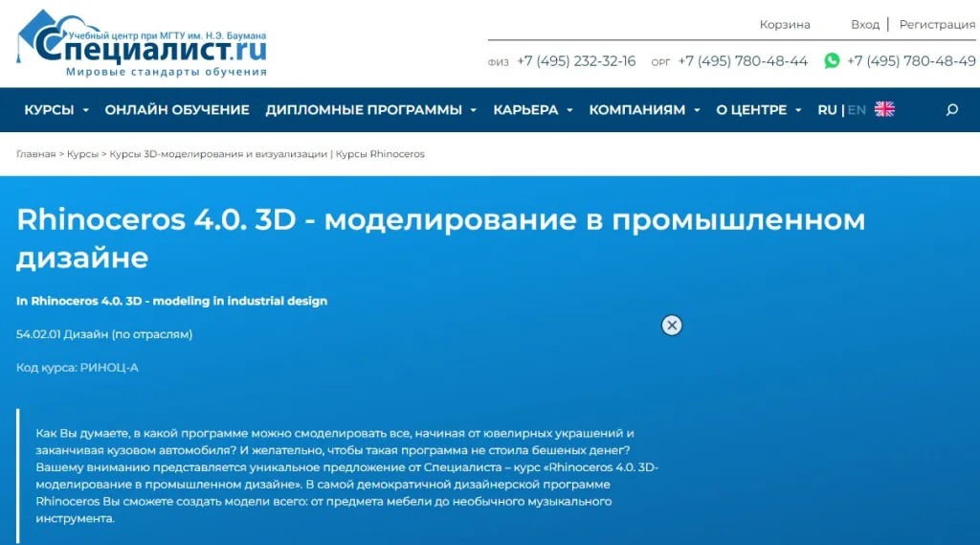Click the course description paragraph
The height and width of the screenshot is (545, 980).
(x=346, y=475)
